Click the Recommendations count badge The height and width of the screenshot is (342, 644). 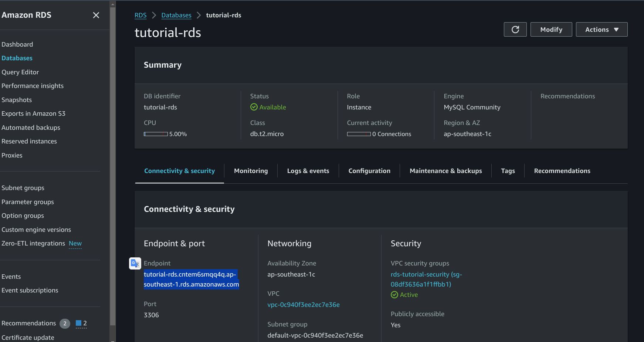(65, 324)
